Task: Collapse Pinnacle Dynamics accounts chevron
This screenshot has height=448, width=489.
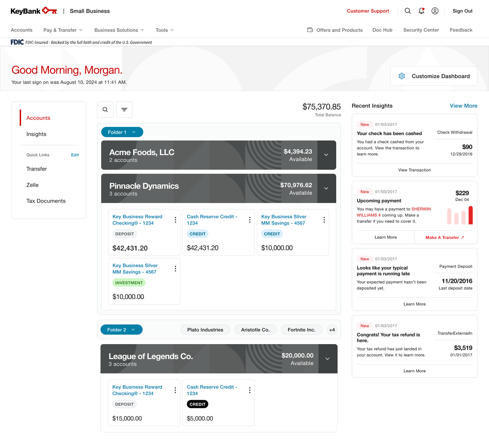Action: (x=326, y=188)
